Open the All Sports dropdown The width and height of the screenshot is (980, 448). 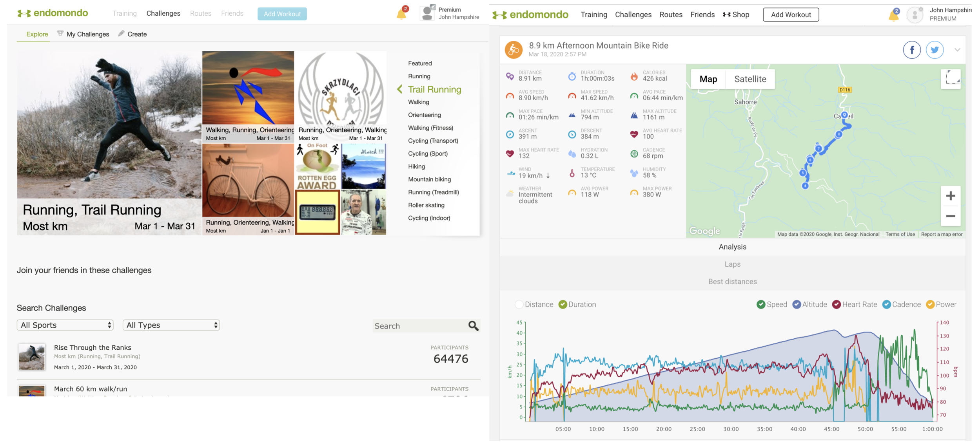tap(65, 325)
